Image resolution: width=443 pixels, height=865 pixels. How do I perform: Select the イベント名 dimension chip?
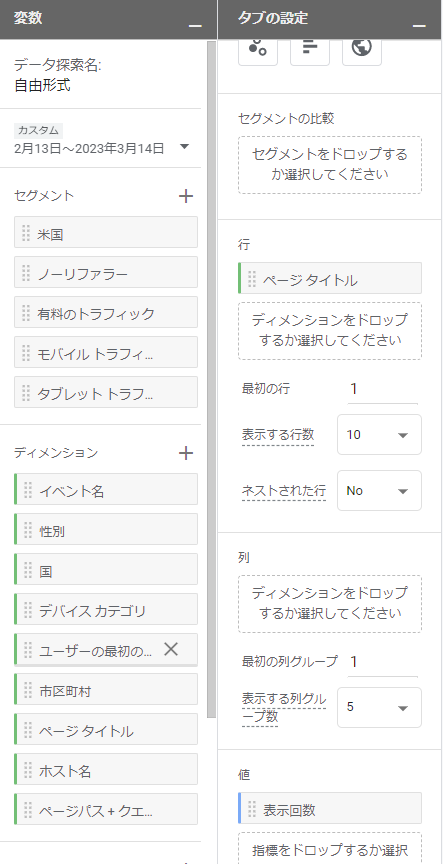pos(106,489)
